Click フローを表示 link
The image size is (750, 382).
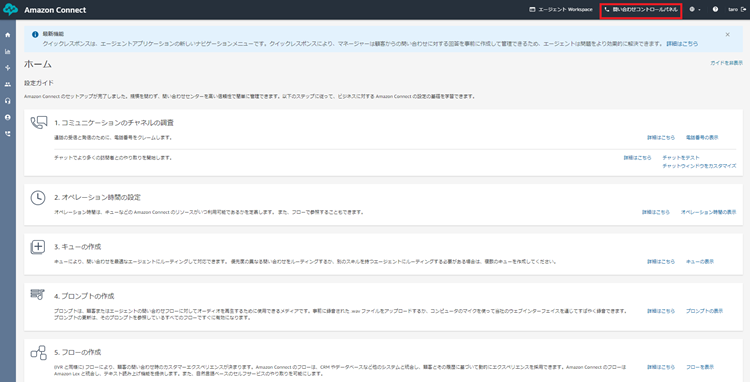(x=700, y=367)
